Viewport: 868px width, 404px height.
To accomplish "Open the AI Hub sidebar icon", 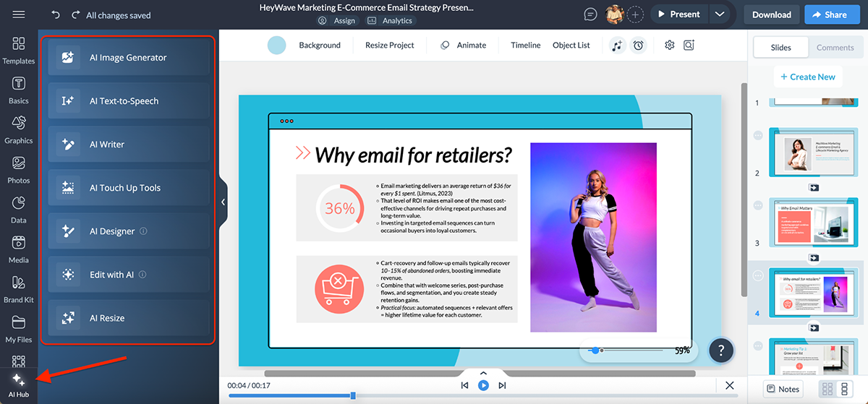I will coord(19,385).
